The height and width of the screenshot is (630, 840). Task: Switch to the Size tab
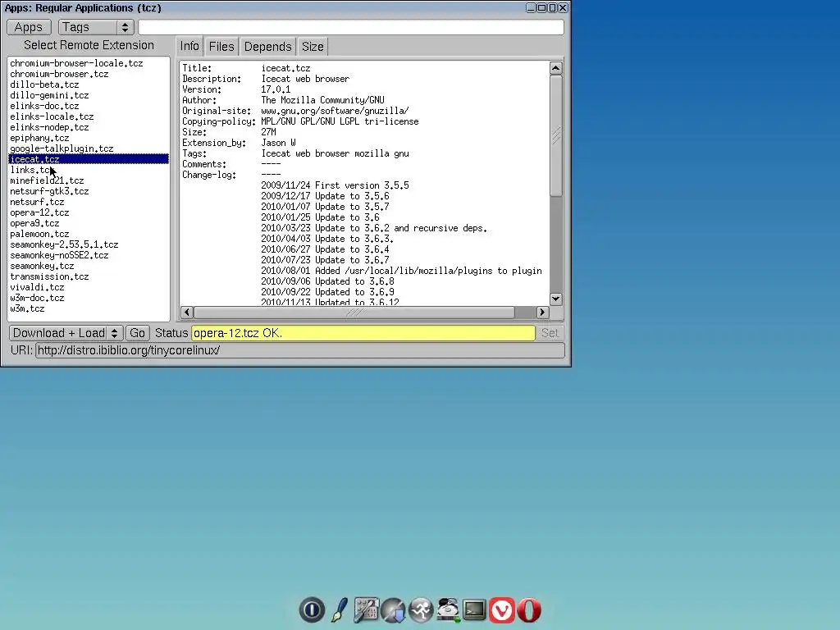pyautogui.click(x=313, y=47)
